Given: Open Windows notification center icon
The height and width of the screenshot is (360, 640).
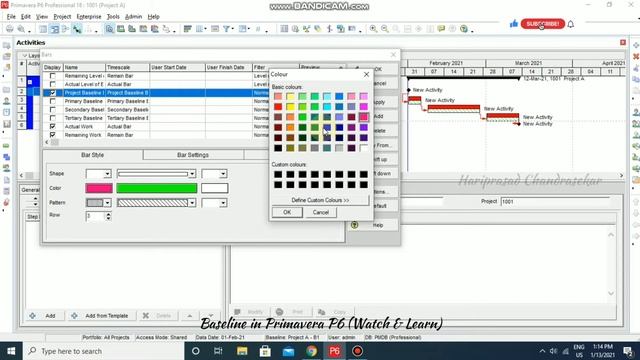Looking at the screenshot, I should 628,351.
